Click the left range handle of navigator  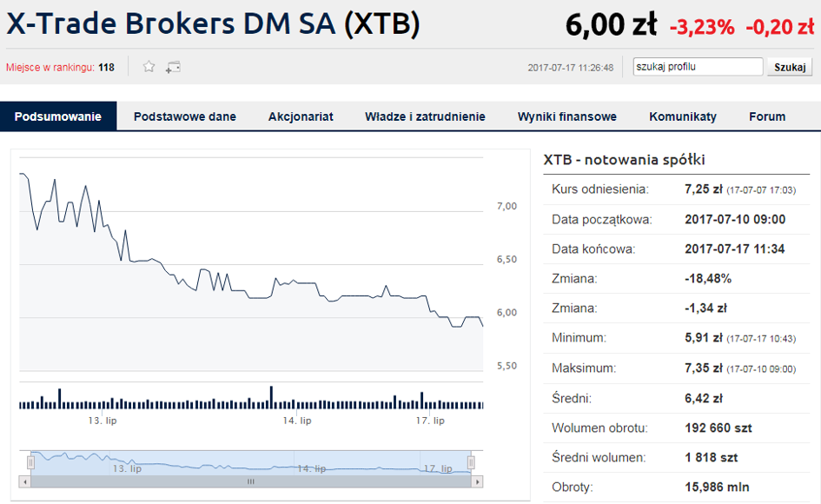[x=30, y=462]
